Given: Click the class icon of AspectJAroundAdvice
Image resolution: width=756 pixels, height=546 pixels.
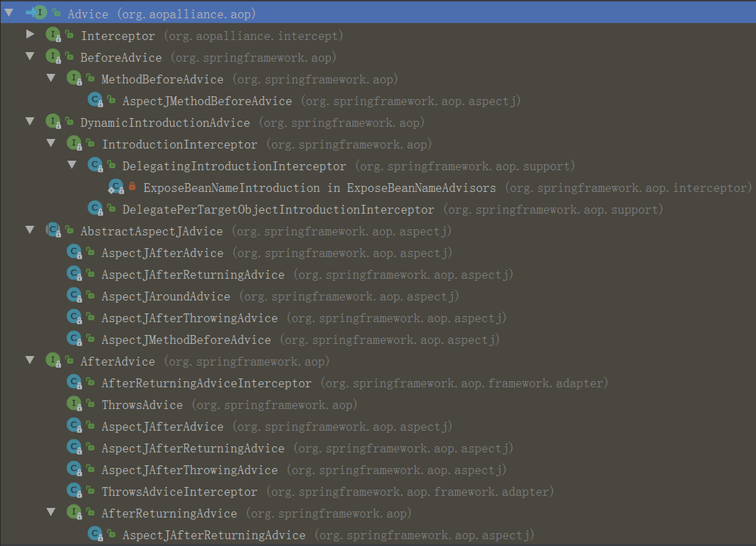Looking at the screenshot, I should point(74,295).
